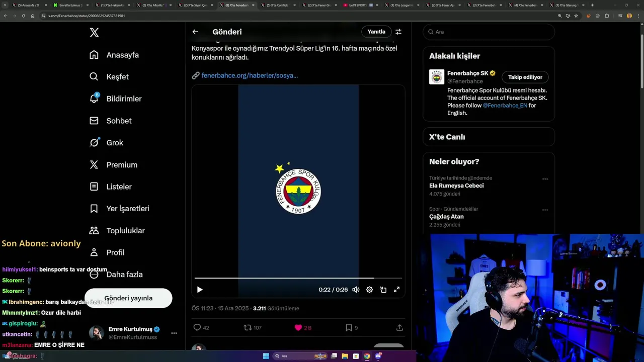Open Listeler page
This screenshot has height=362, width=644.
(110, 187)
